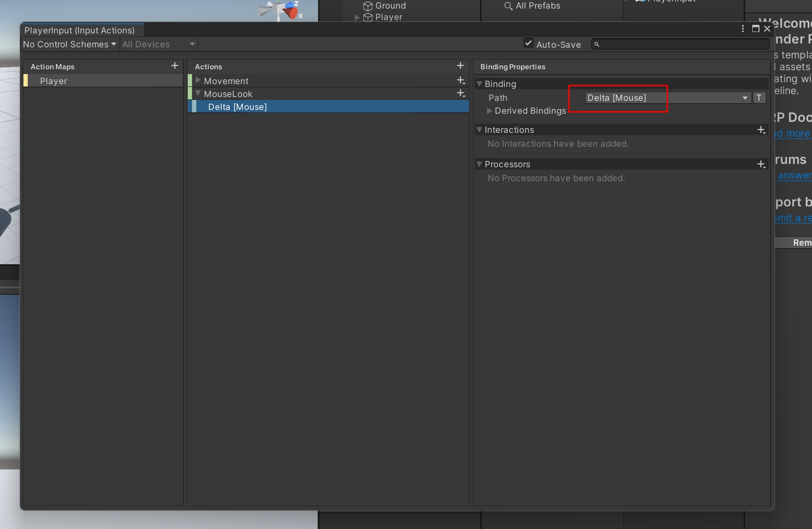Collapse the Binding section
Image resolution: width=812 pixels, height=529 pixels.
479,84
